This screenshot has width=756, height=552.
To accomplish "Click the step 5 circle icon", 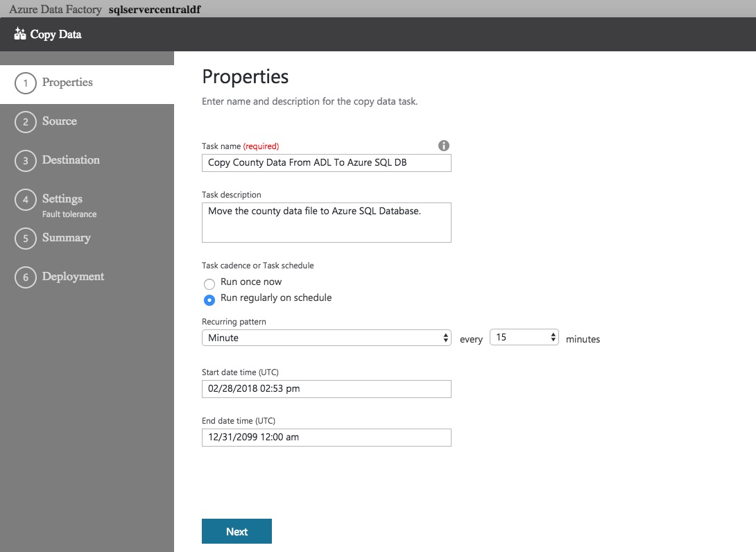I will coord(25,239).
